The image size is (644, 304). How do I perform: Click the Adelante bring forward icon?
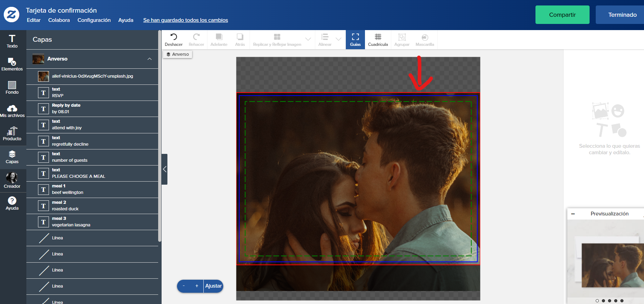pos(219,40)
